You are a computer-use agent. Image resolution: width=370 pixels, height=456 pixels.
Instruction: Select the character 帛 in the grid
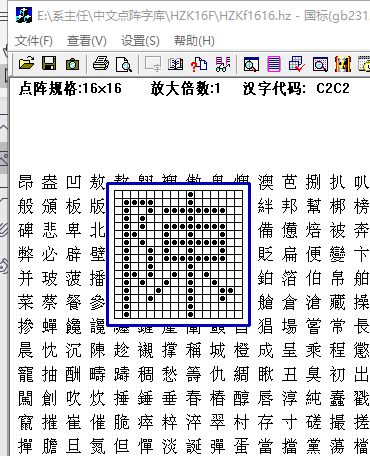[338, 278]
